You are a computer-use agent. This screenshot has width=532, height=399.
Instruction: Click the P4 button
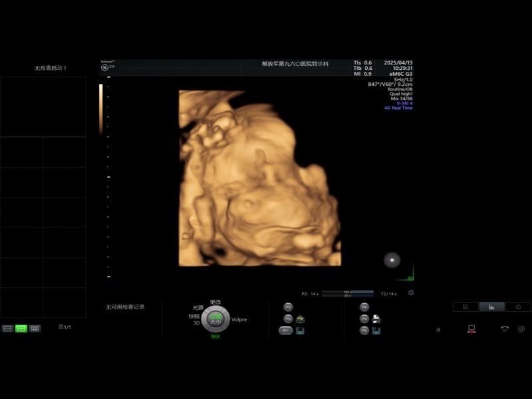(x=364, y=319)
